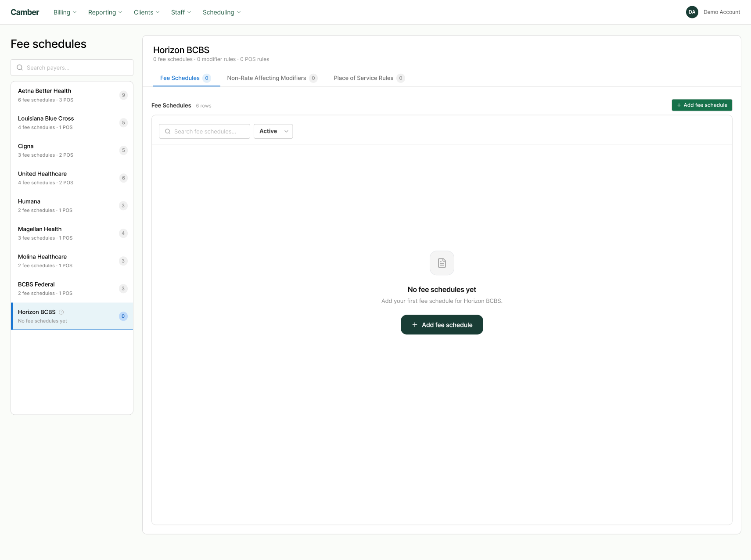Viewport: 751px width, 560px height.
Task: Select the Louisiana Blue Cross payer
Action: tap(72, 123)
